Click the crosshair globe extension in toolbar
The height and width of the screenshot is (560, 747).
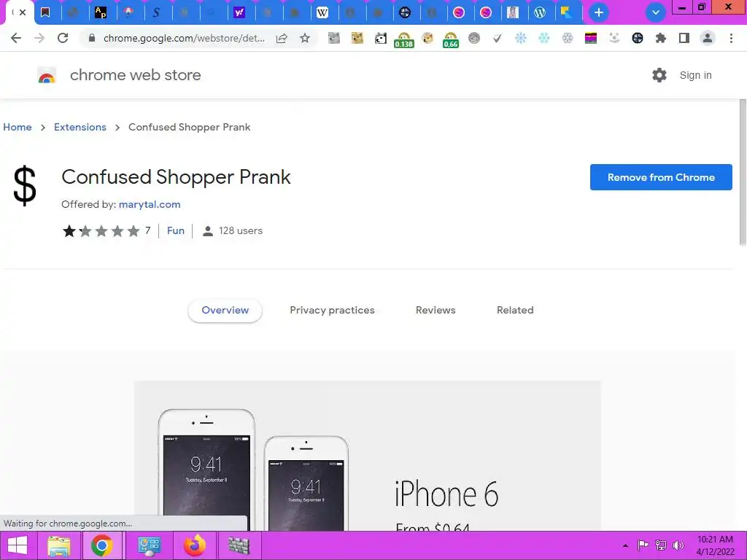coord(638,38)
